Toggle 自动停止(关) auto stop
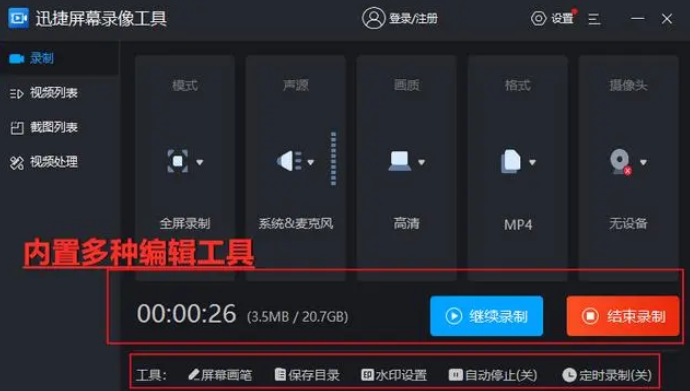 (493, 375)
